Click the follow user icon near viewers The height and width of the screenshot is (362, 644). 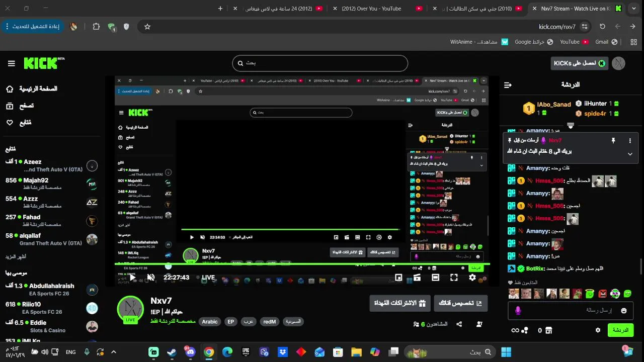(x=479, y=324)
